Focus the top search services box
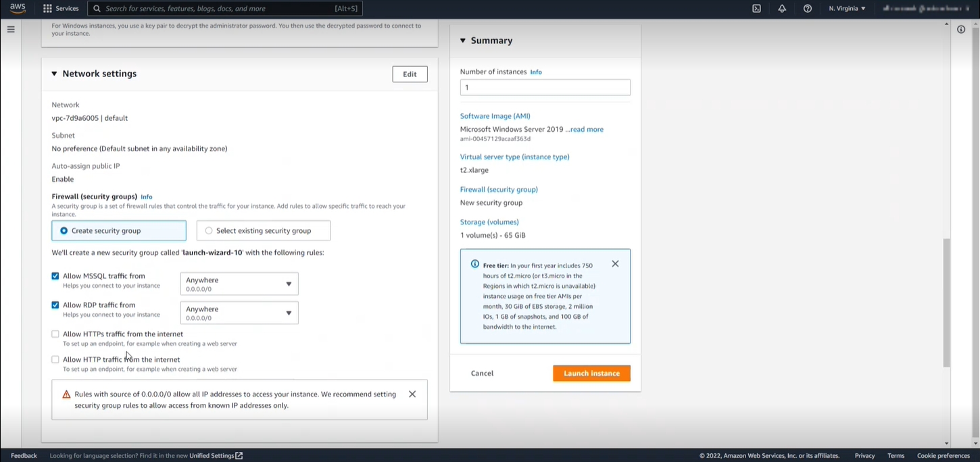Viewport: 980px width, 462px height. [225, 9]
